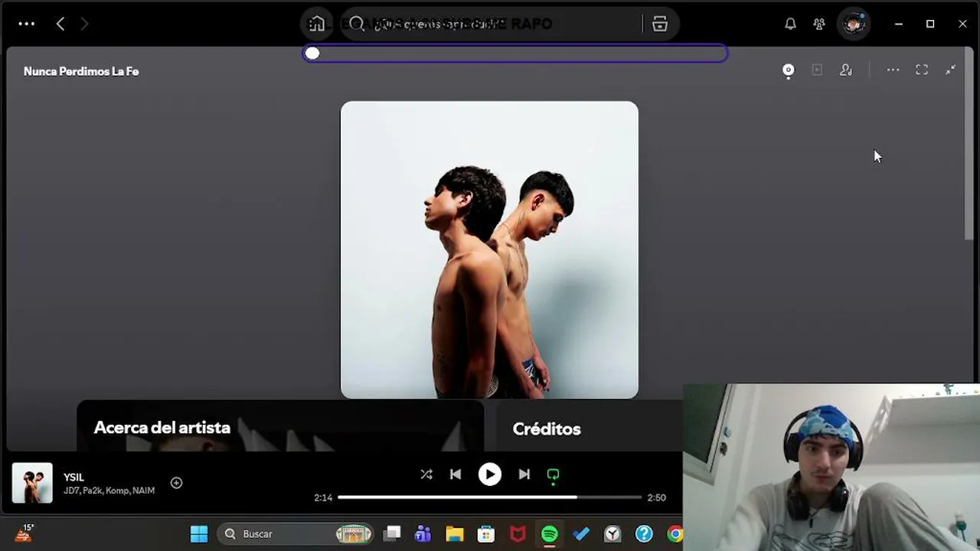Open File Explorer from the taskbar
Image resolution: width=980 pixels, height=551 pixels.
(455, 533)
